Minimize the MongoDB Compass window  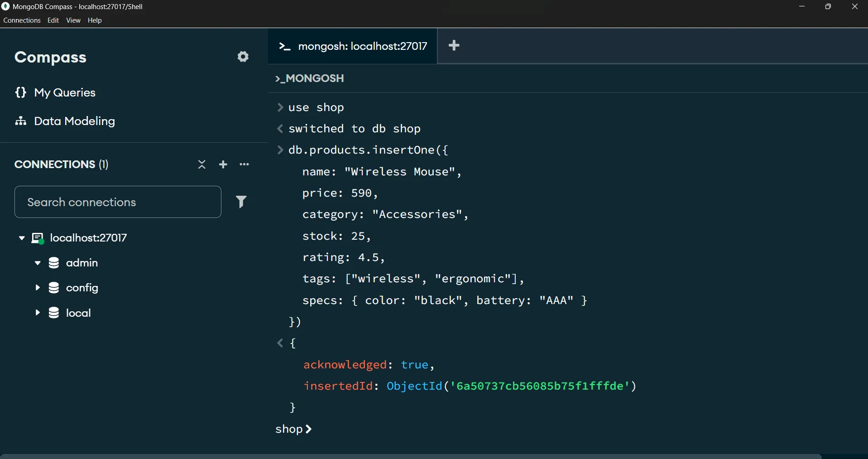pyautogui.click(x=802, y=7)
